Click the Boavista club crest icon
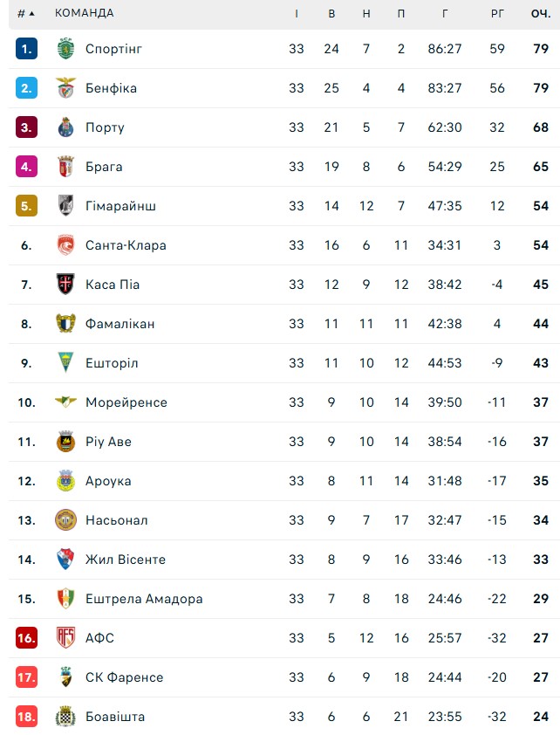This screenshot has height=735, width=560. coord(65,717)
